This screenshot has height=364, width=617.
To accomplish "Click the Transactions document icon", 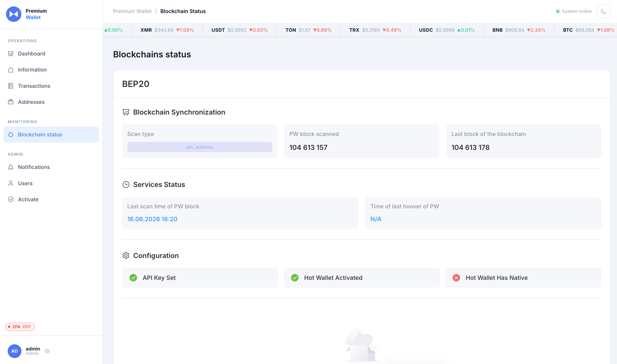I will (10, 86).
